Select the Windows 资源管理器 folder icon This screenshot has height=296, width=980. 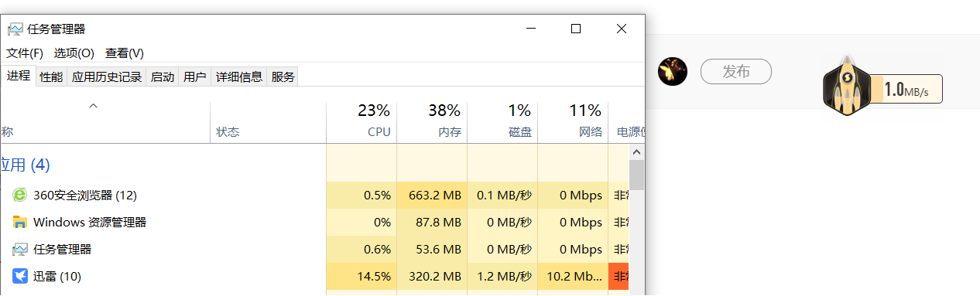pyautogui.click(x=19, y=222)
